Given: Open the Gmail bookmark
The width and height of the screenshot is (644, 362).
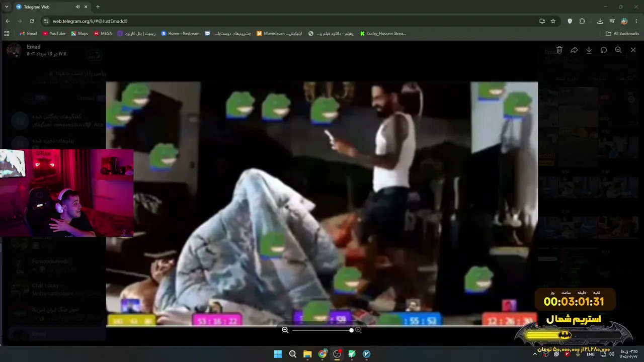Looking at the screenshot, I should [x=28, y=34].
